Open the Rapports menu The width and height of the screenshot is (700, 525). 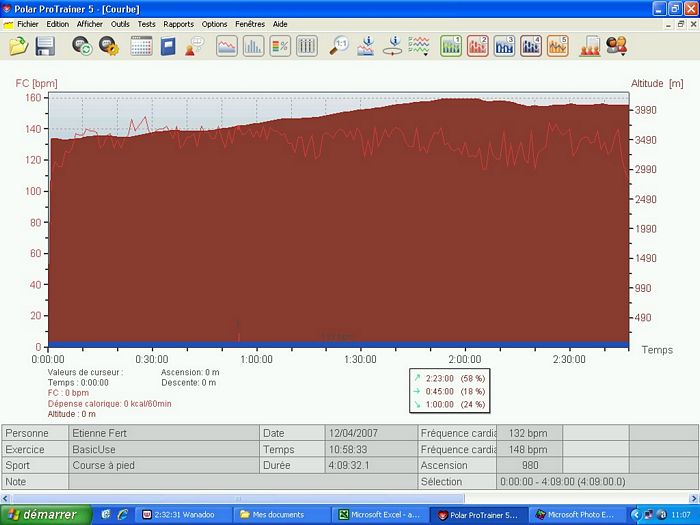pos(178,24)
